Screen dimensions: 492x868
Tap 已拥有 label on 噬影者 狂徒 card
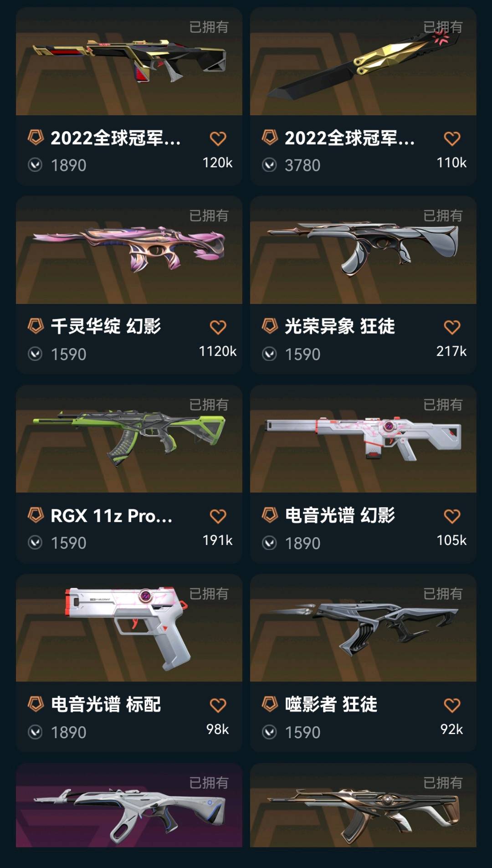(x=443, y=594)
